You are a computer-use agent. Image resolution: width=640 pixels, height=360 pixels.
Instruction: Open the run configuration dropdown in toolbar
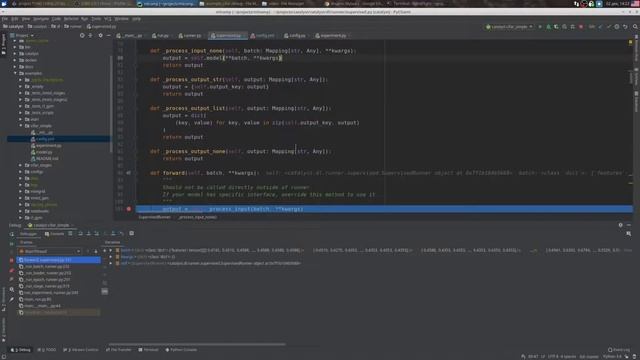point(509,27)
